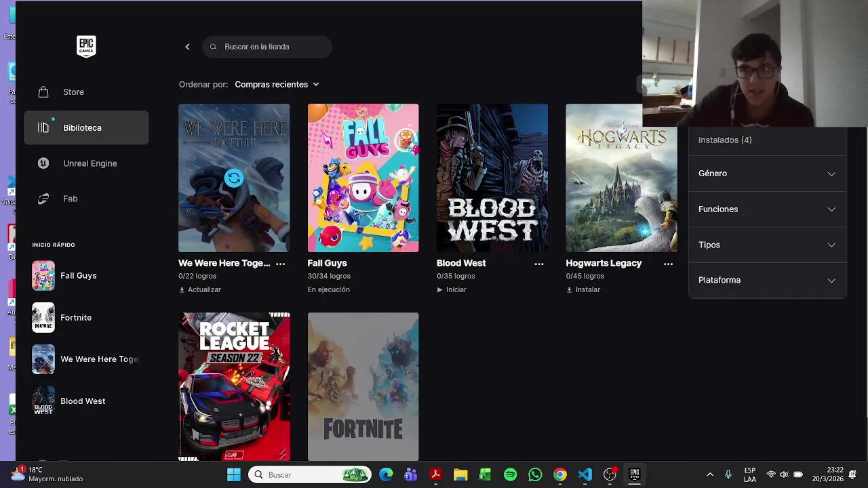Viewport: 868px width, 488px height.
Task: Open the three-dot menu for Blood West
Action: (539, 264)
